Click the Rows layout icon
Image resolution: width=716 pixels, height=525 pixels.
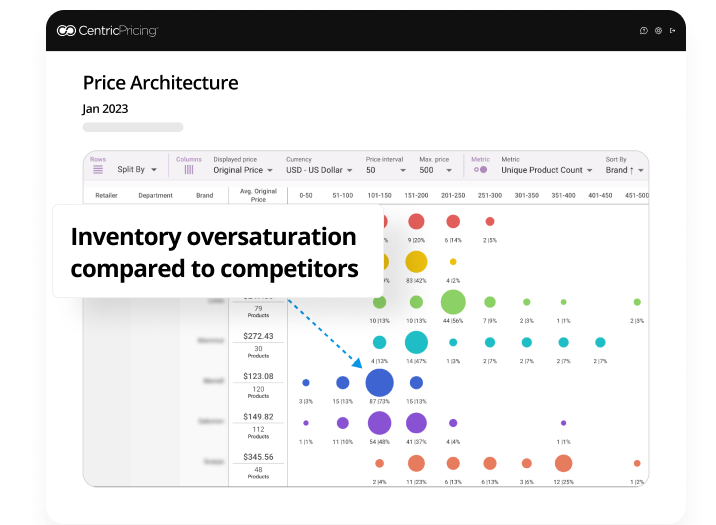click(x=98, y=170)
